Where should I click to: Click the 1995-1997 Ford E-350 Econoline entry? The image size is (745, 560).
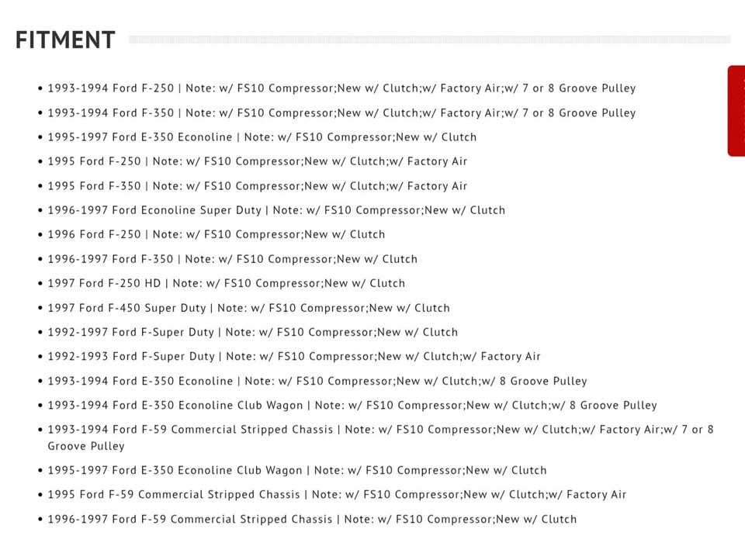(262, 137)
